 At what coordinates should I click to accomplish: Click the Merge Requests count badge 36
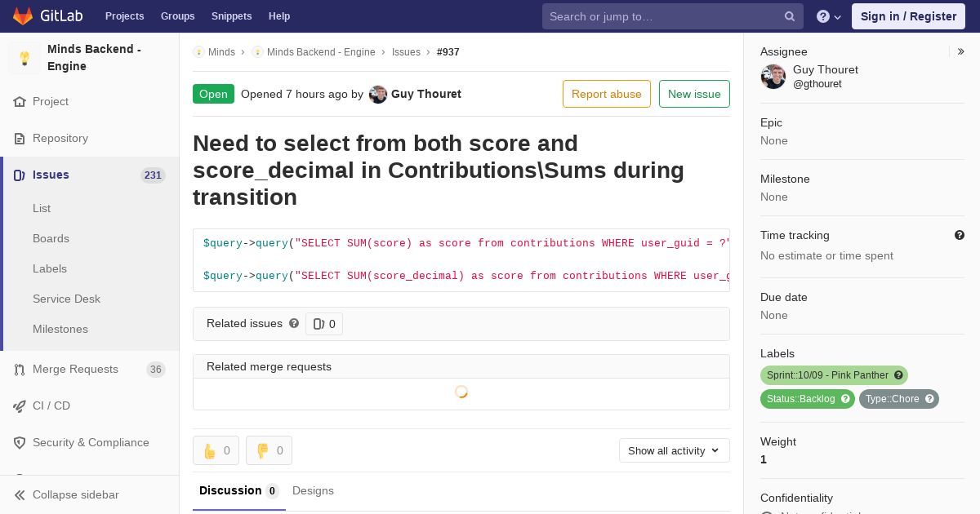(x=156, y=370)
